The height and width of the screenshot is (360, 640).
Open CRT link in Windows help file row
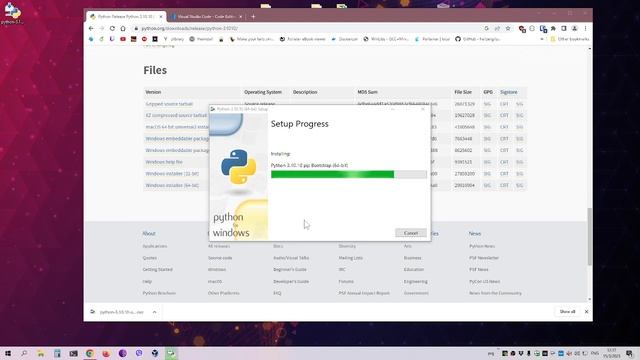pos(504,162)
